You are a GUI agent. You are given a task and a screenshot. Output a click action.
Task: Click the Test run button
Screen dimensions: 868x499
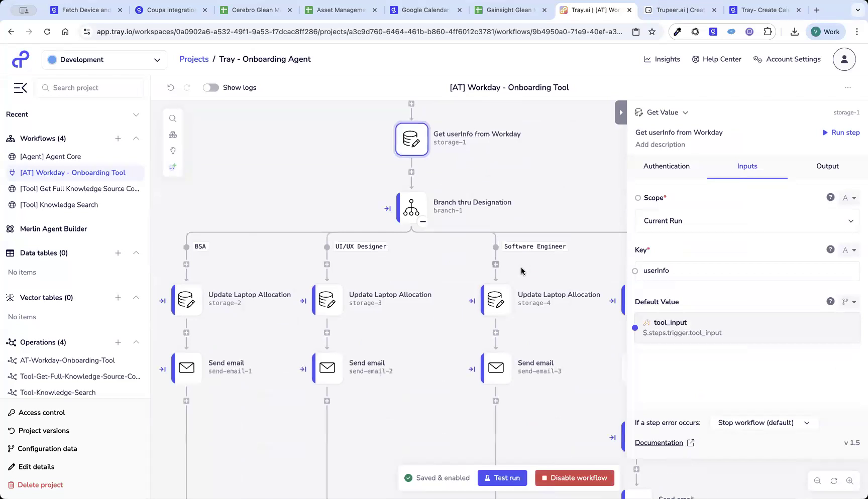pos(502,477)
